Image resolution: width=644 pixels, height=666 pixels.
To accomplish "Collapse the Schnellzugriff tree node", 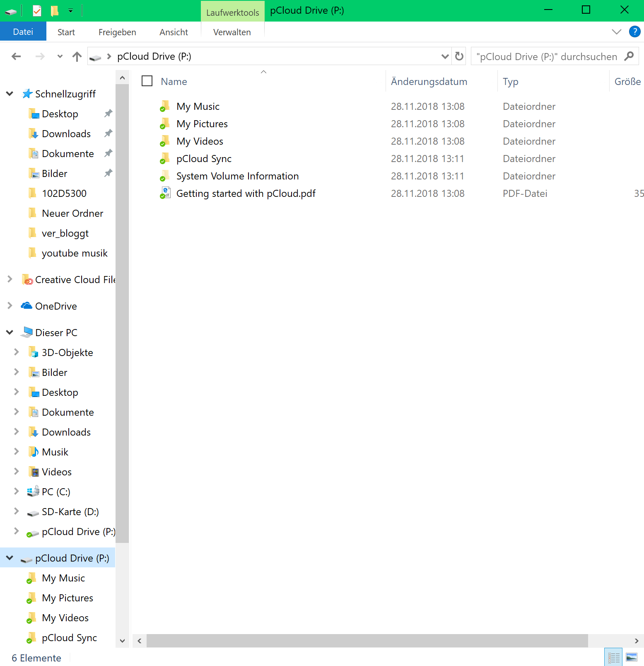I will click(x=10, y=94).
